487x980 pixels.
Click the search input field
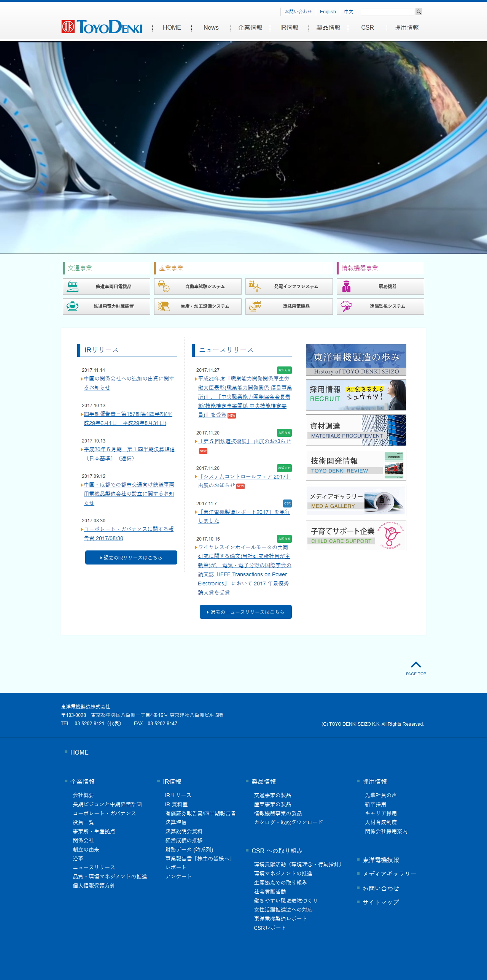coord(387,12)
